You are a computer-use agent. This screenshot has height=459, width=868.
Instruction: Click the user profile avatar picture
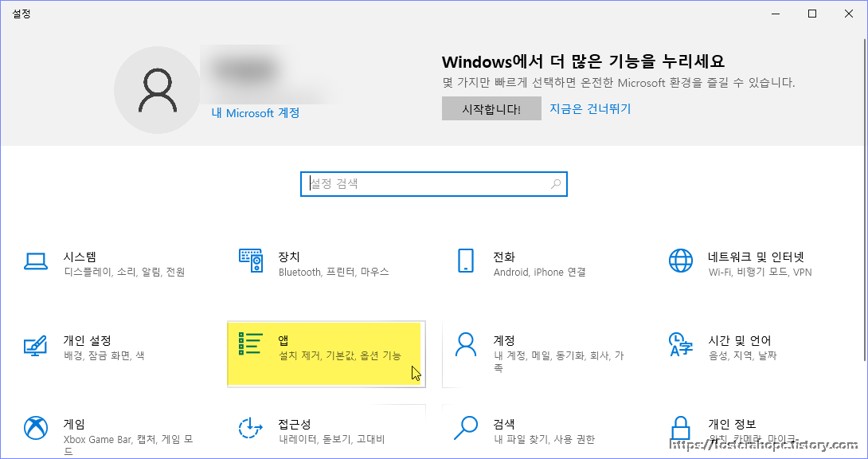coord(157,90)
